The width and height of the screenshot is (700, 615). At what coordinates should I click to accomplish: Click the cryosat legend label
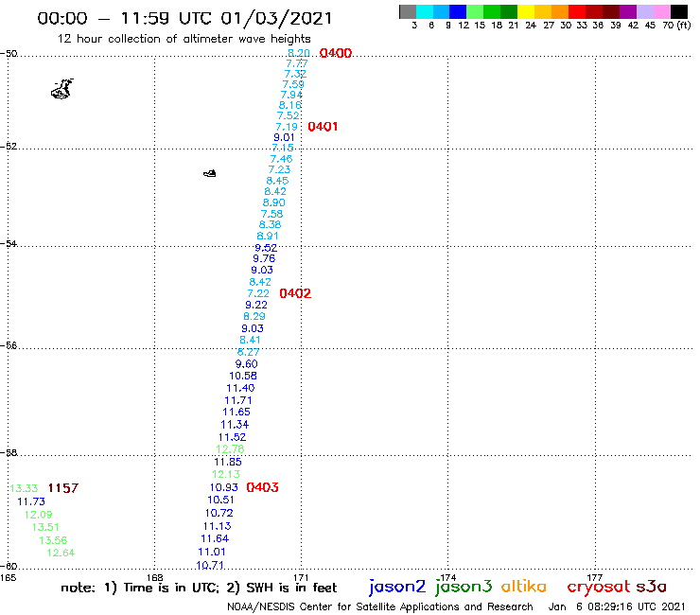pos(598,588)
